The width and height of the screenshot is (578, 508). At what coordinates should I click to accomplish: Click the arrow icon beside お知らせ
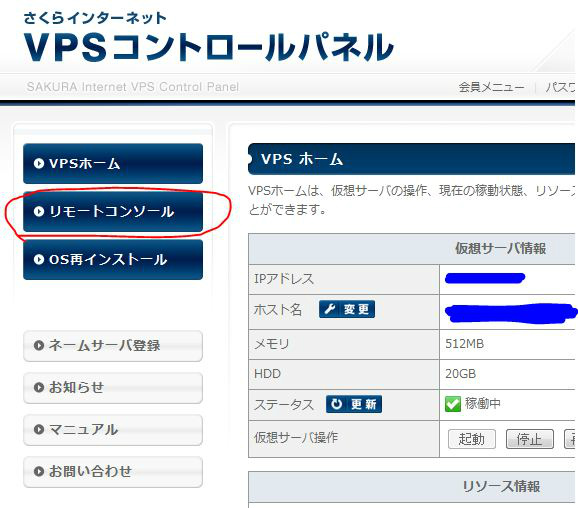[x=39, y=388]
